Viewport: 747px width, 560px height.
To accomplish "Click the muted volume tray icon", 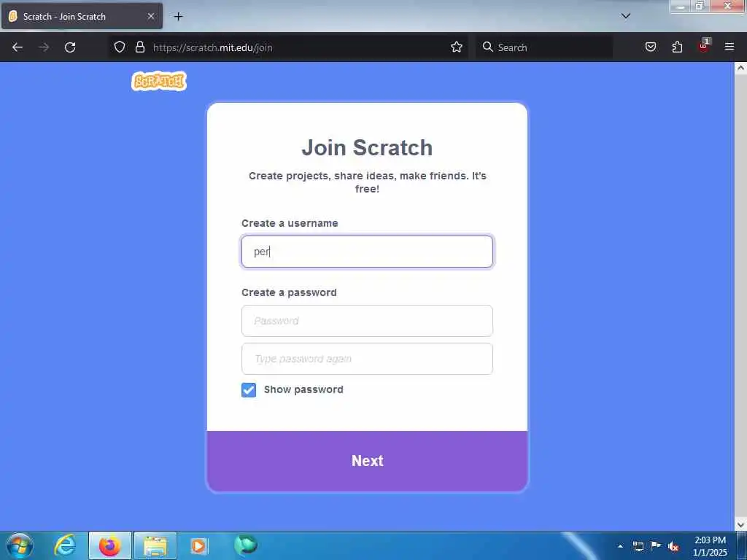I will 673,546.
